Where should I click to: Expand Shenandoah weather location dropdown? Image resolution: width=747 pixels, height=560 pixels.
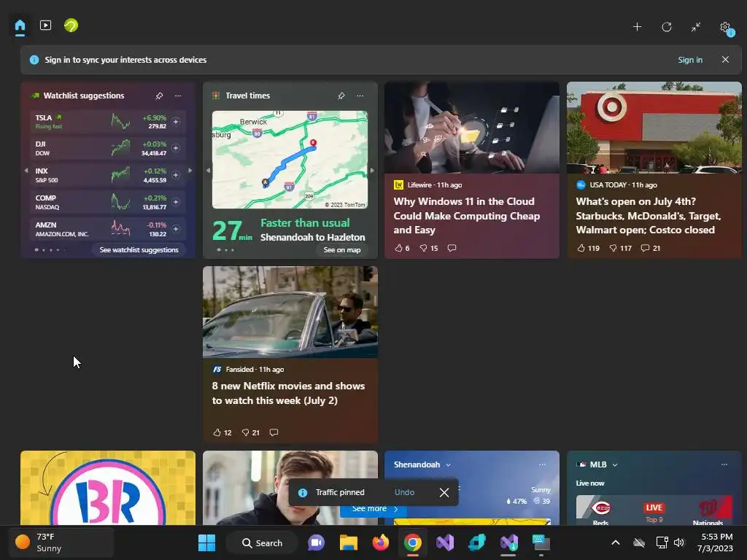449,464
